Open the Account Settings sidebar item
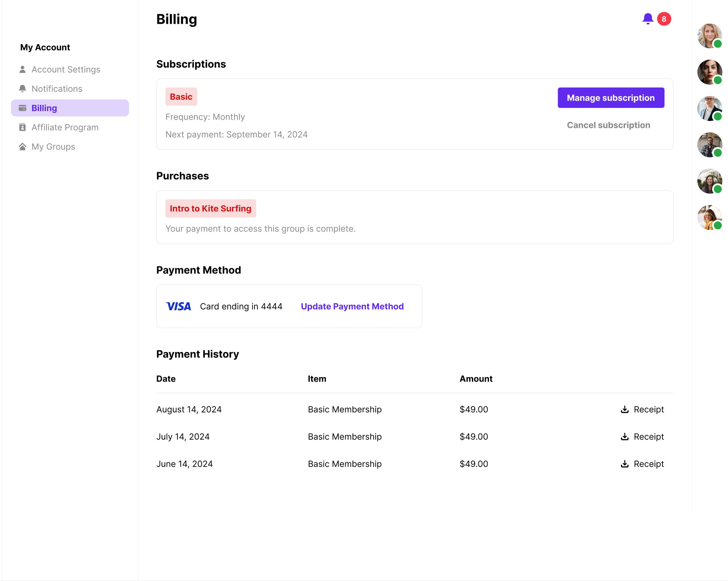728x581 pixels. point(66,70)
